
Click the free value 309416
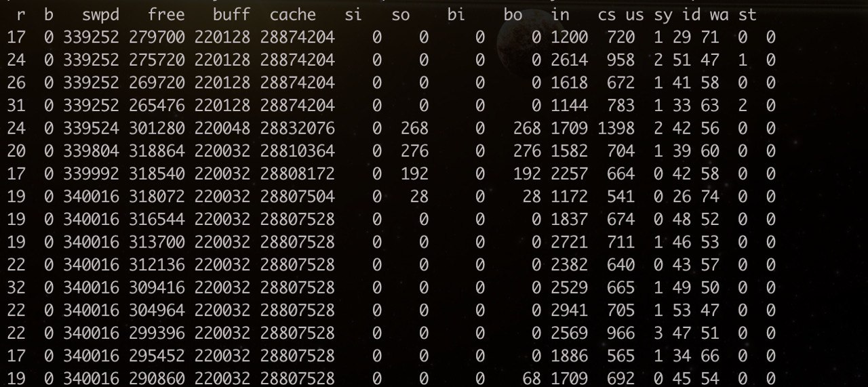[156, 287]
